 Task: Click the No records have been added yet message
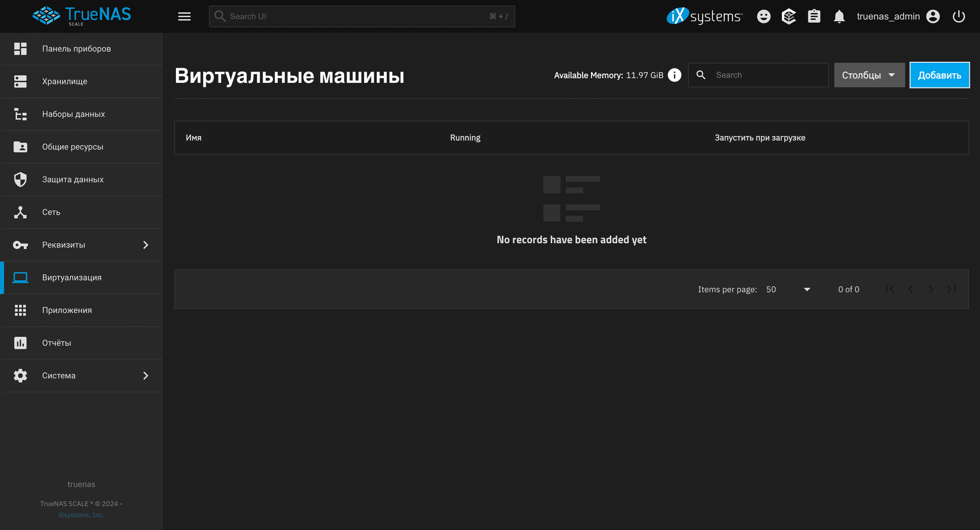(571, 240)
